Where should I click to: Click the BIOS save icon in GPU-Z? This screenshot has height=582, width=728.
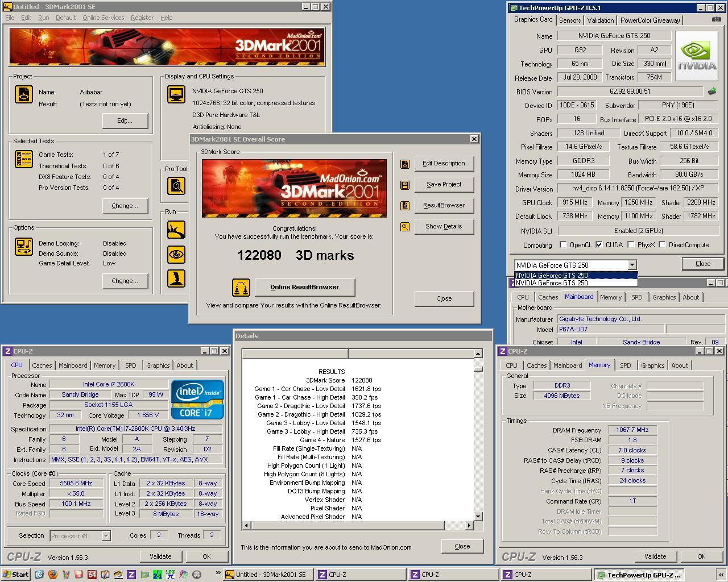712,91
